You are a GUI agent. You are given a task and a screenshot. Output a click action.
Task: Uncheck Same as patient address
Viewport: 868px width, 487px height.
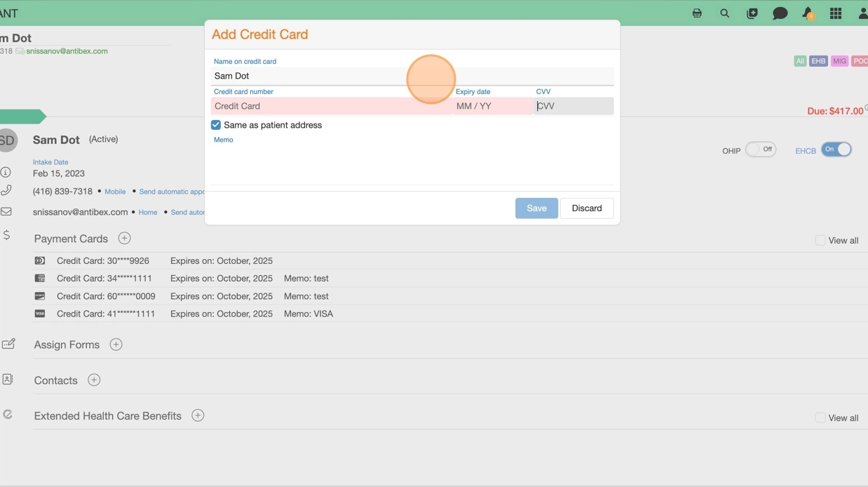216,125
